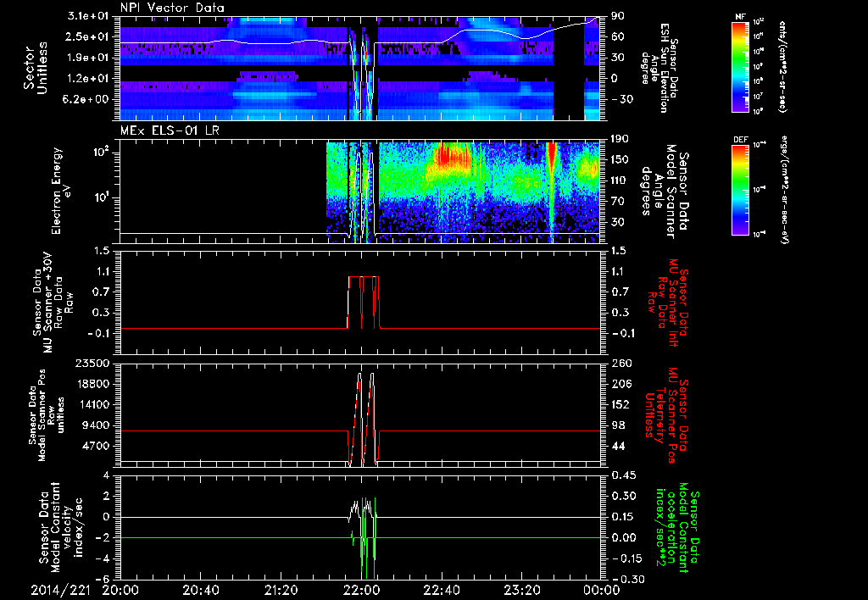Click the 22:00 time axis label
Viewport: 868px width, 600px height.
coord(361,590)
